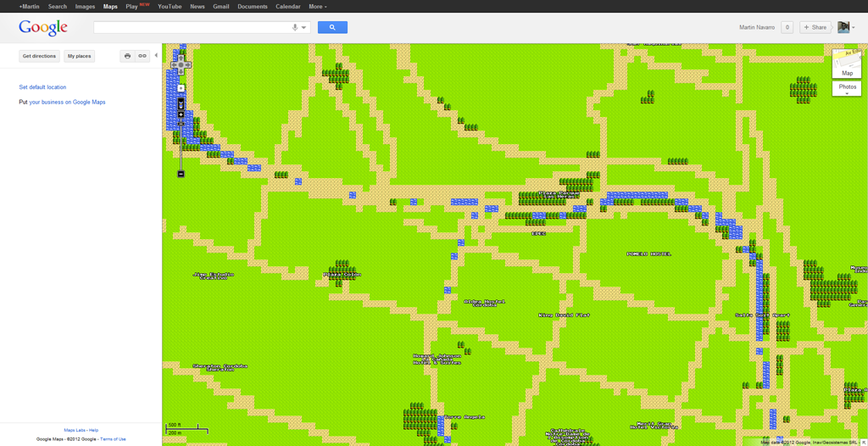Viewport: 868px width, 446px height.
Task: Click the My places button
Action: pos(79,56)
